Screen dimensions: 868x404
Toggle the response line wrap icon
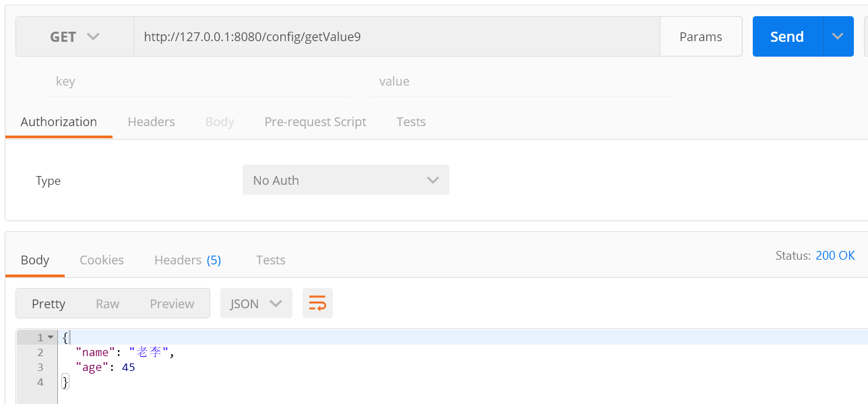tap(317, 304)
